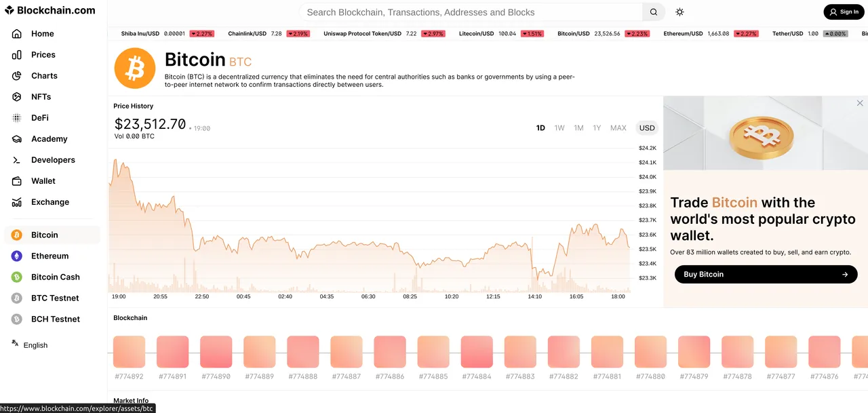This screenshot has width=868, height=413.
Task: Select the 1W chart range
Action: pos(559,128)
